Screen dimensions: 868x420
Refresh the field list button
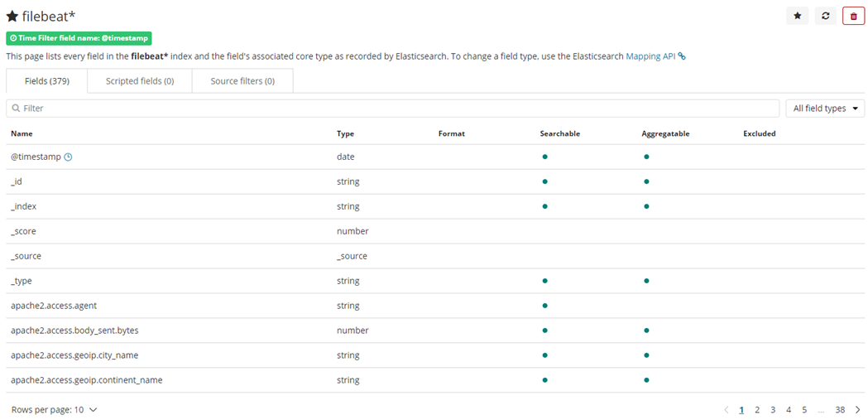(825, 16)
